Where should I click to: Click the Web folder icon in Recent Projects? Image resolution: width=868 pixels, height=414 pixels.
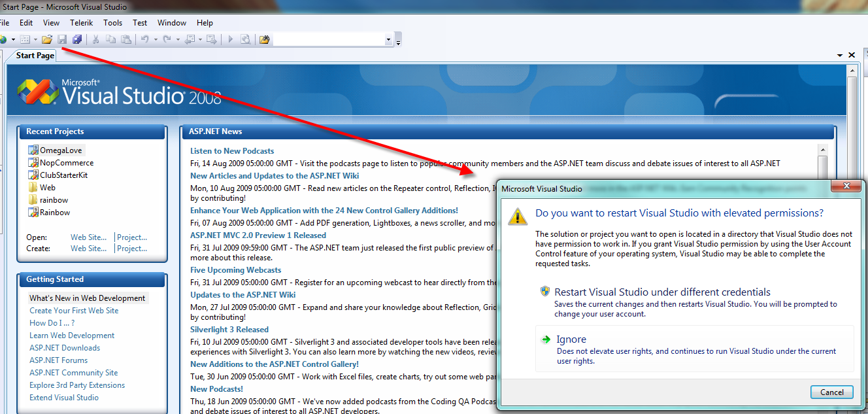pos(33,188)
